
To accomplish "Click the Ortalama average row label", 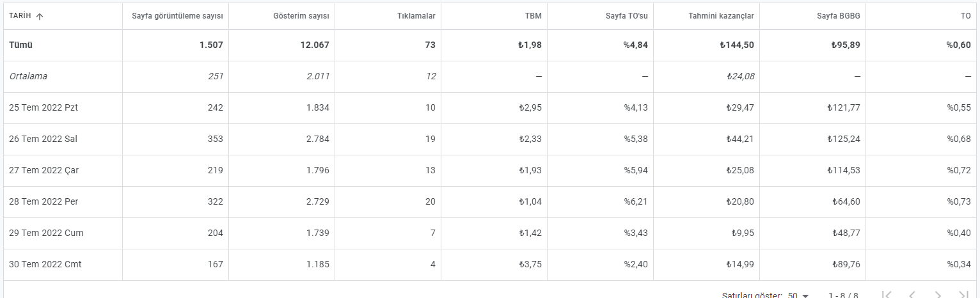I will tap(28, 76).
